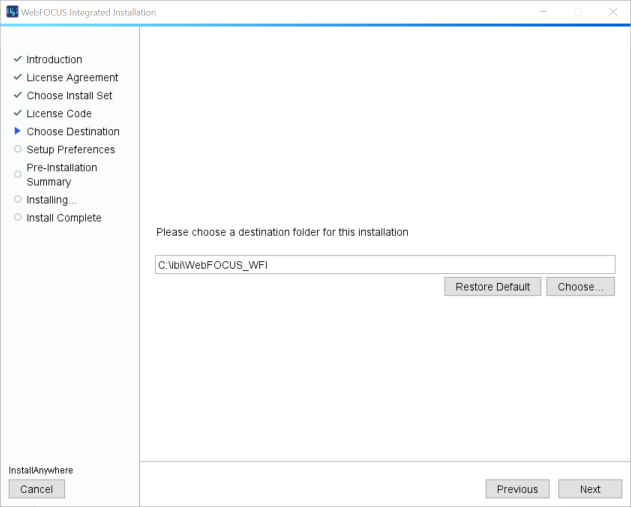The height and width of the screenshot is (507, 631).
Task: Minimize the installer window
Action: pos(543,12)
